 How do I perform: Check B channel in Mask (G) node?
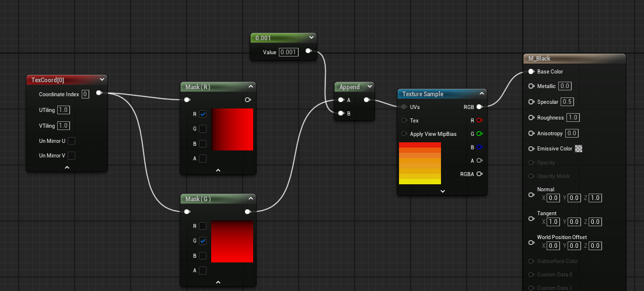coord(202,255)
